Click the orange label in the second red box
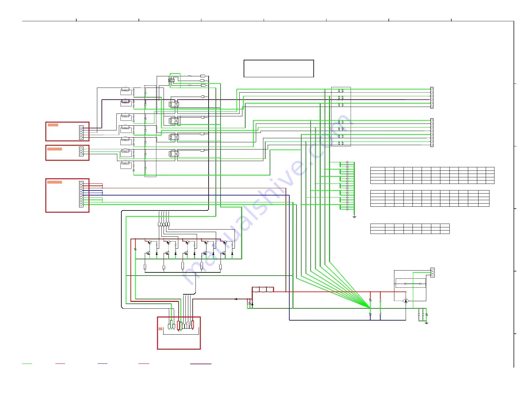Screen dimensions: 532x395 point(54,149)
